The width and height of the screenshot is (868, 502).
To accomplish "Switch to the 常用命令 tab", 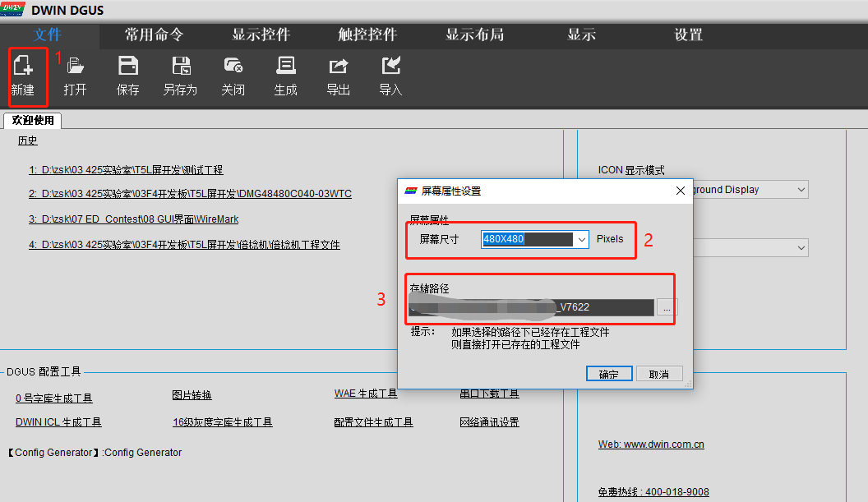I will coord(154,35).
